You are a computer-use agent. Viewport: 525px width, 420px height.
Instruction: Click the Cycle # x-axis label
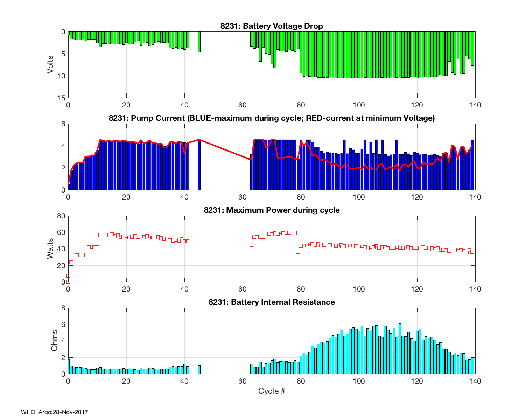272,391
